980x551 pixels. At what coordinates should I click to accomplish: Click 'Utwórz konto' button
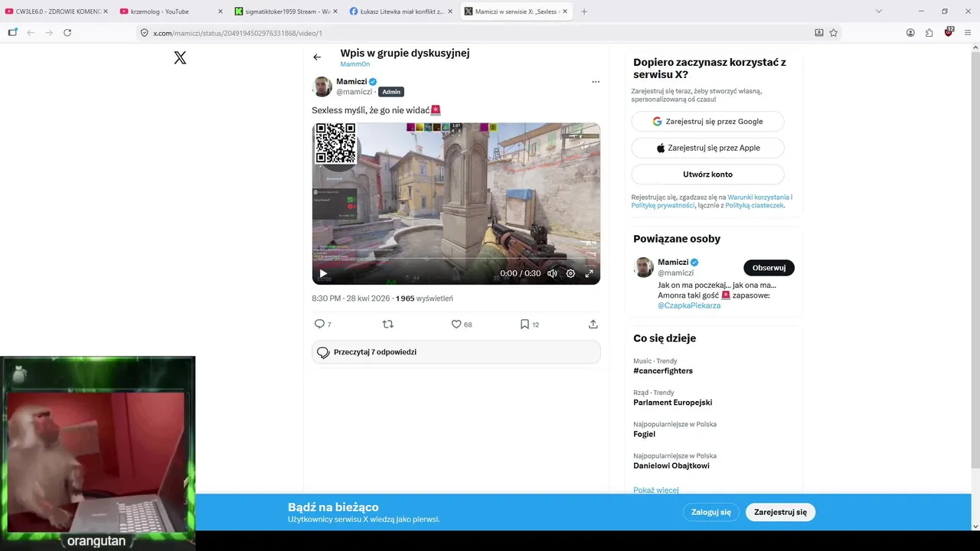point(707,174)
